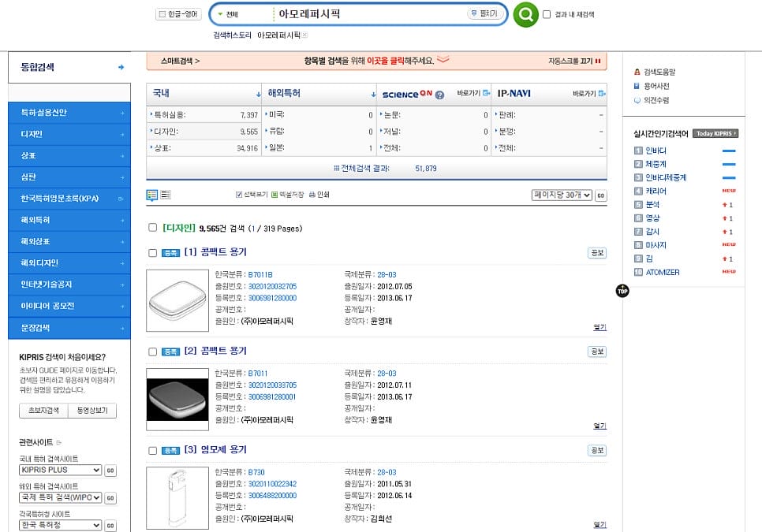Open thumbnail of 염모제 용기 bottle

click(x=177, y=498)
